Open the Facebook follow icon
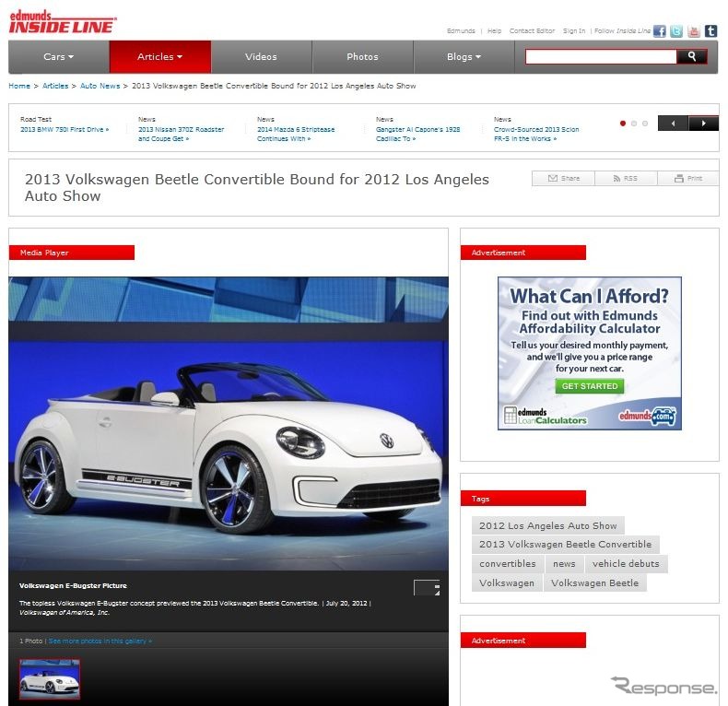Image resolution: width=728 pixels, height=706 pixels. 659,31
